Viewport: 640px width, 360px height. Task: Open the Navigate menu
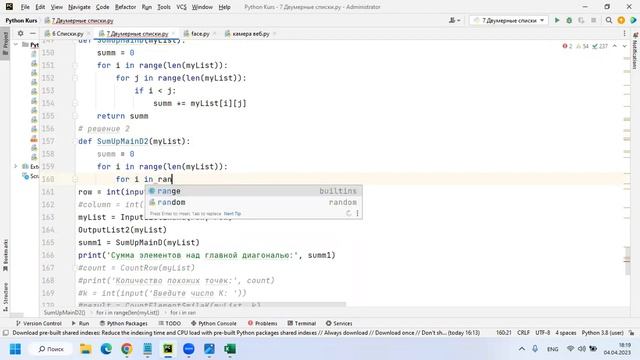(x=79, y=7)
